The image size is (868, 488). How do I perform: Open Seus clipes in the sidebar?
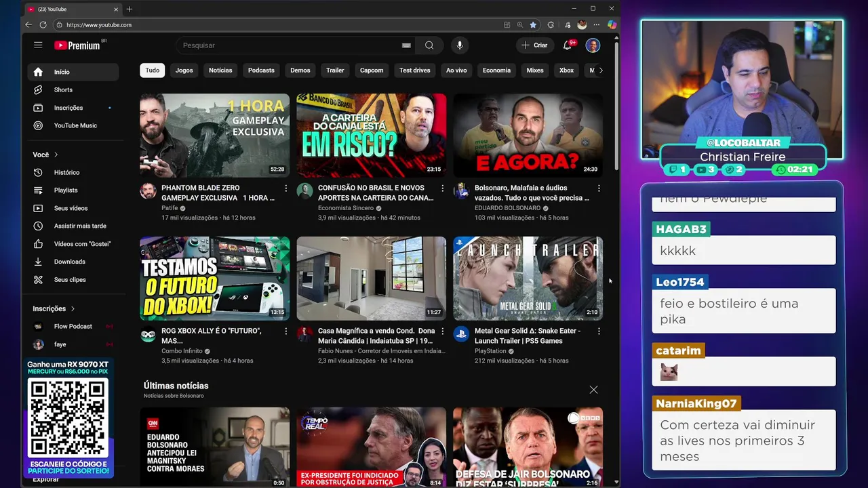[x=73, y=279]
